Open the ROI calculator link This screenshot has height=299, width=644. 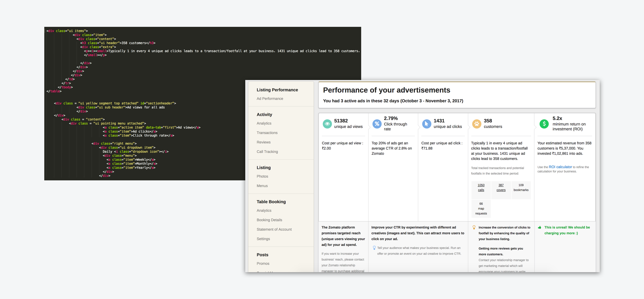click(560, 167)
